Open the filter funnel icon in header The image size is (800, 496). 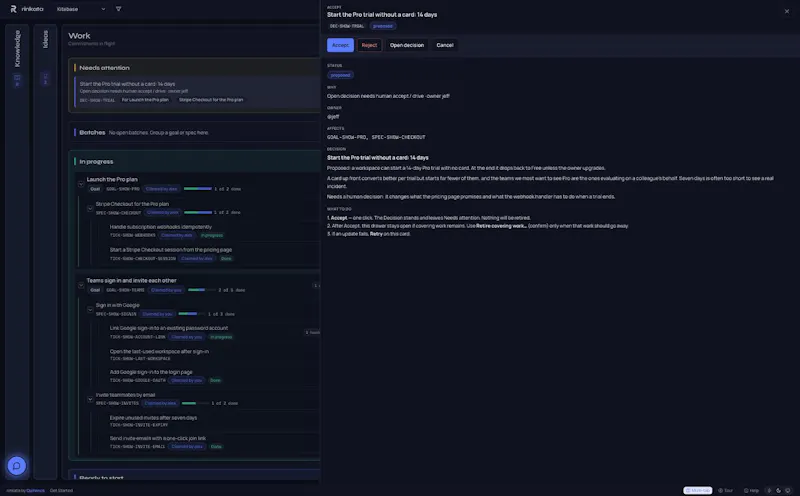[118, 9]
